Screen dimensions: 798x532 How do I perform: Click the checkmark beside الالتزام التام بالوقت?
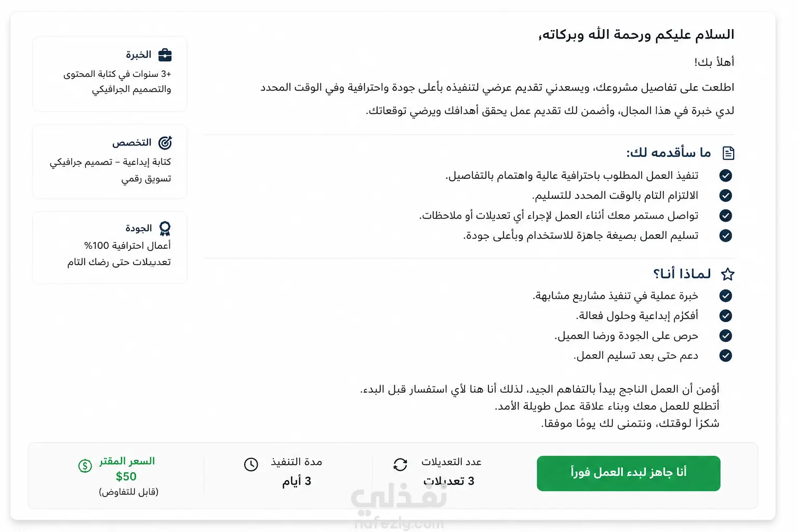coord(726,195)
